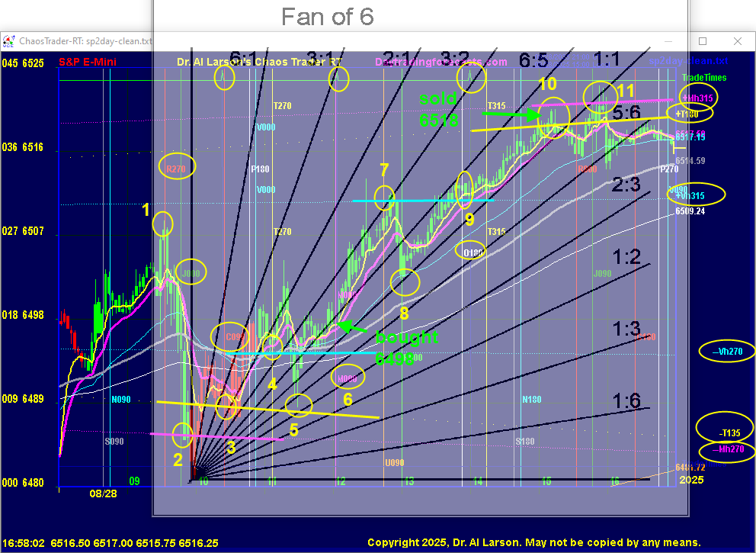
Task: Select the circled O180 marker
Action: [x=474, y=251]
